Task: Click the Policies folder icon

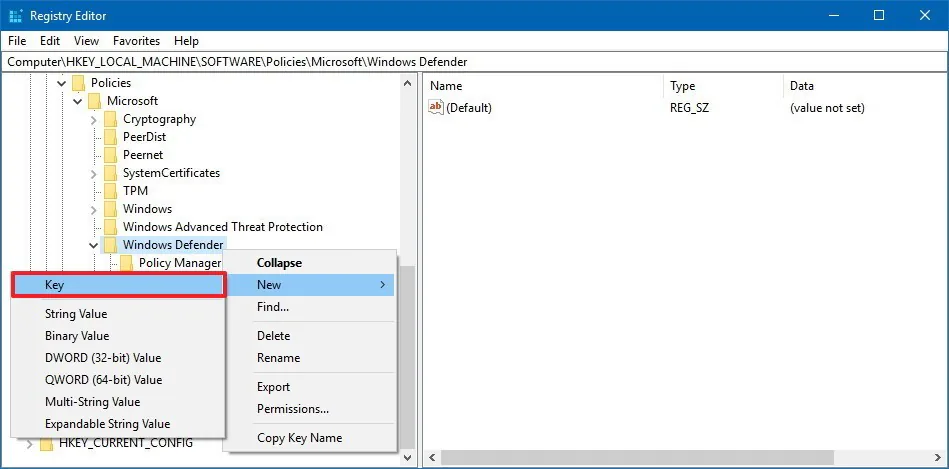Action: [x=78, y=83]
